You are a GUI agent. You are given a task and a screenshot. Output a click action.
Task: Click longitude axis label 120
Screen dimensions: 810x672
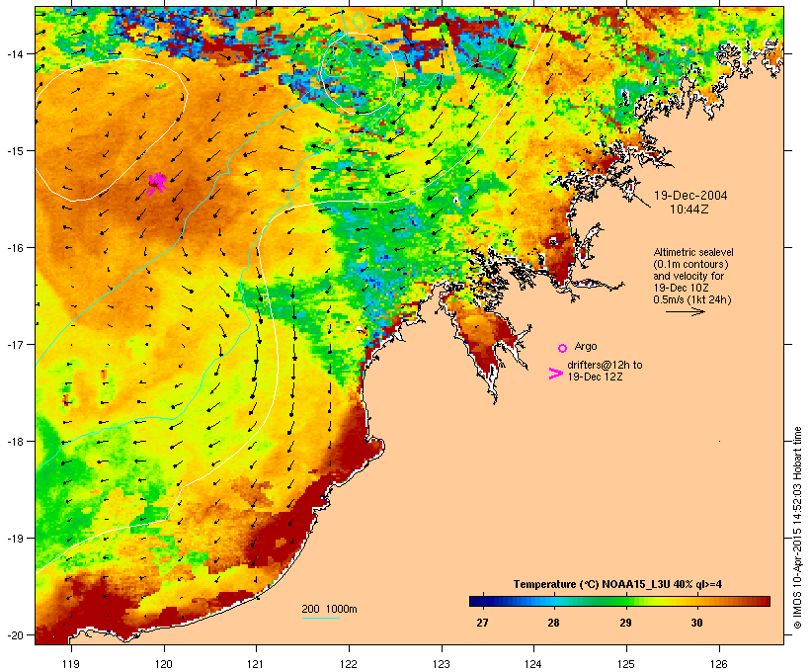[x=164, y=664]
